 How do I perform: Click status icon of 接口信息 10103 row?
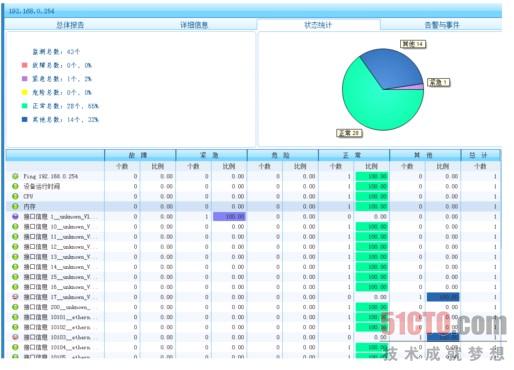15,337
